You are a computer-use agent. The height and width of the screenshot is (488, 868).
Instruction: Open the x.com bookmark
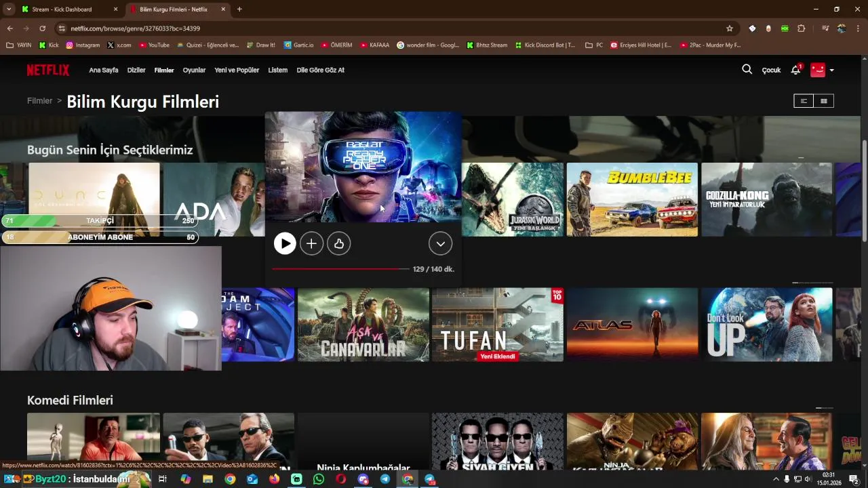click(119, 45)
